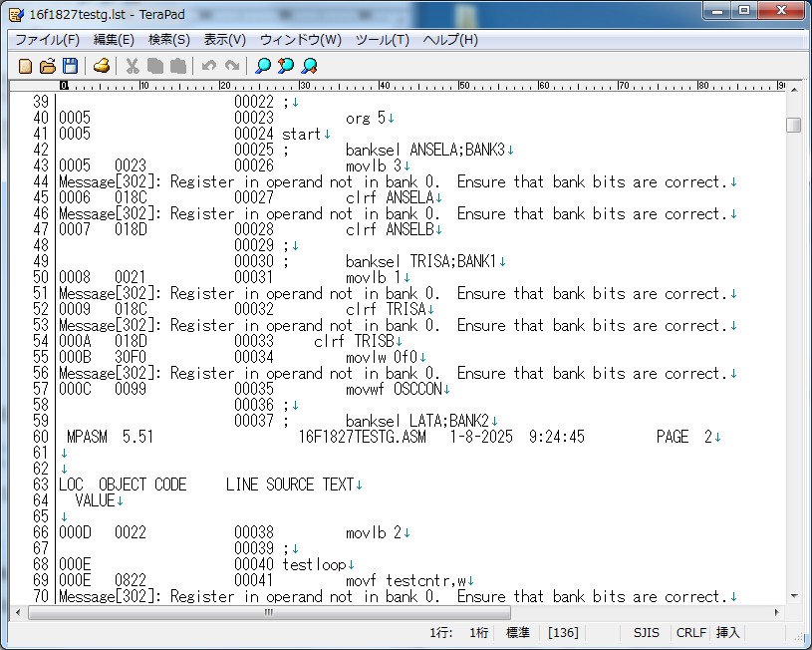The height and width of the screenshot is (650, 812).
Task: Click the vertical scrollbar thumb
Action: pos(794,125)
